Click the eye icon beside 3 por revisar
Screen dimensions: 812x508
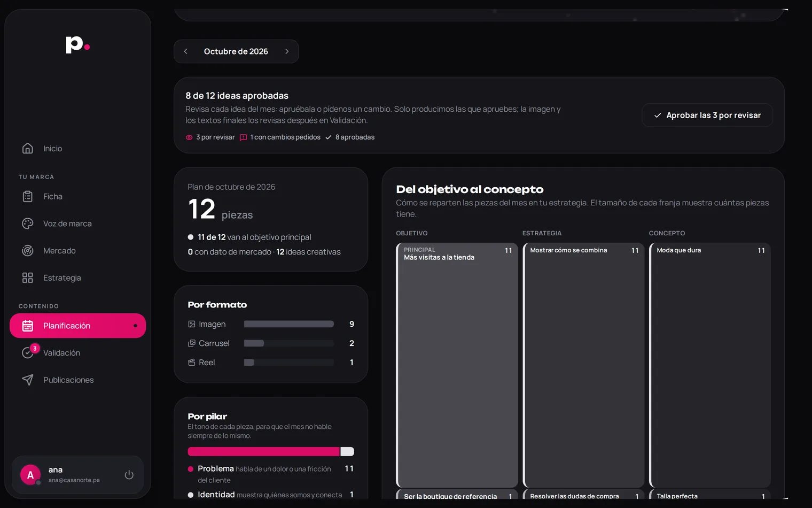coord(189,137)
